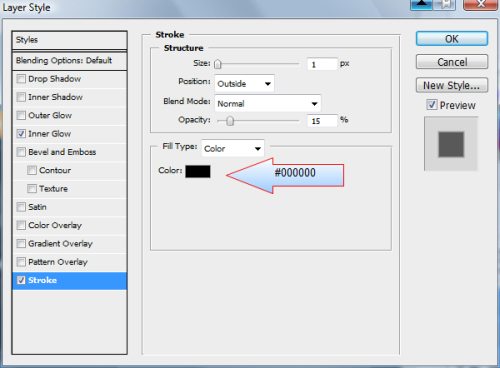
Task: Uncheck the Inner Glow checkbox
Action: 21,134
